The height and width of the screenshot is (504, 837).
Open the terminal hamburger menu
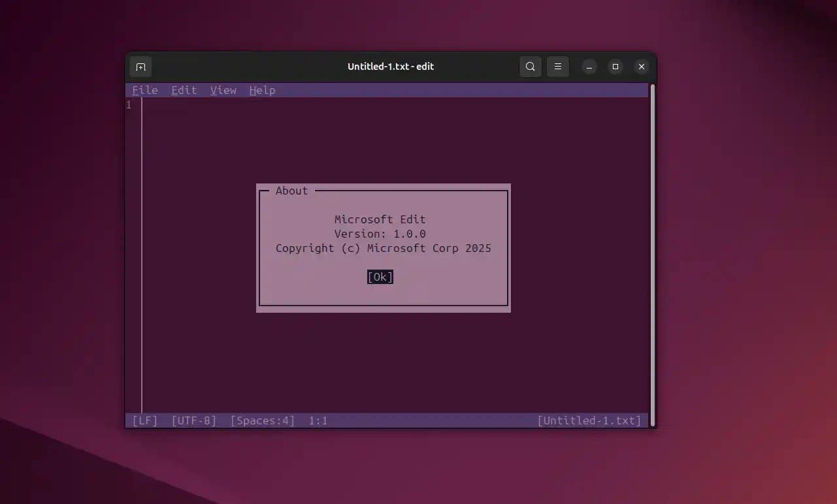[557, 66]
